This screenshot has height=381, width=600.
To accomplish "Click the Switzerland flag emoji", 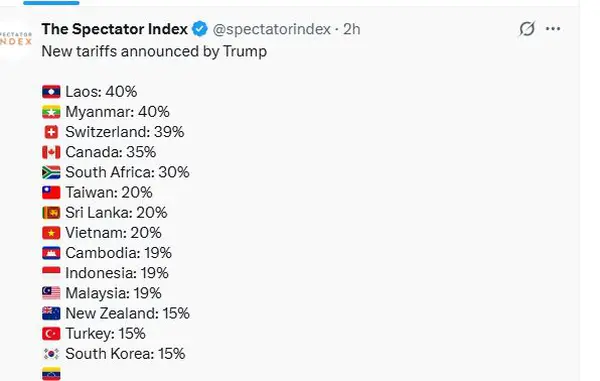I will [51, 132].
